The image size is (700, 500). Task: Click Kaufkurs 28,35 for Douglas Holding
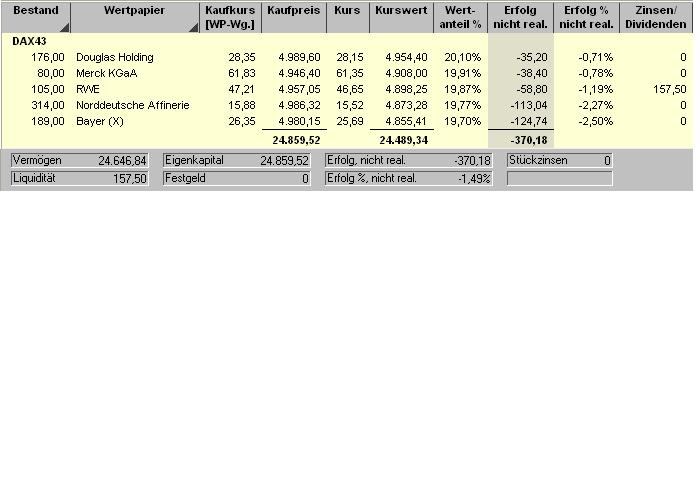click(x=242, y=57)
